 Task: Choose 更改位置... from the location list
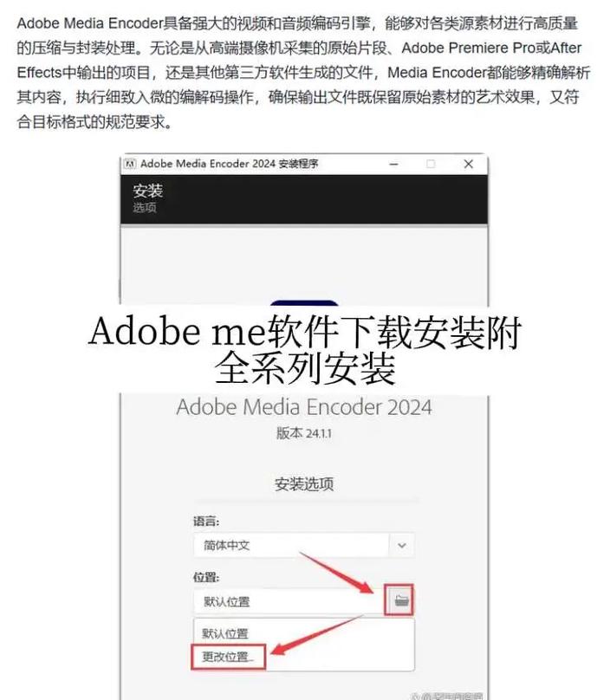click(x=228, y=657)
